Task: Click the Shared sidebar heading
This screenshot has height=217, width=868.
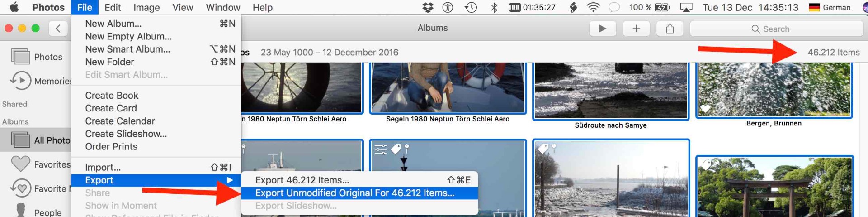Action: click(x=14, y=104)
